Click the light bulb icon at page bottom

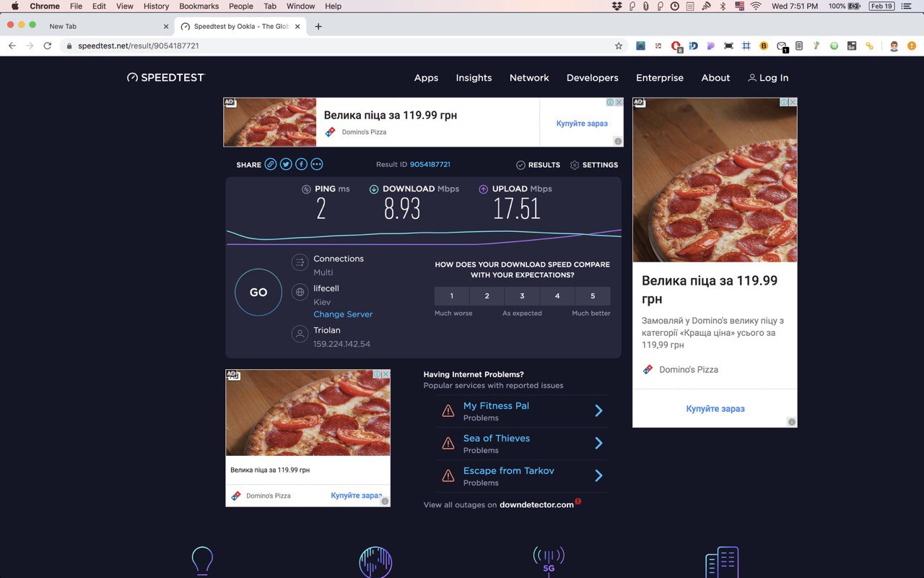[202, 561]
